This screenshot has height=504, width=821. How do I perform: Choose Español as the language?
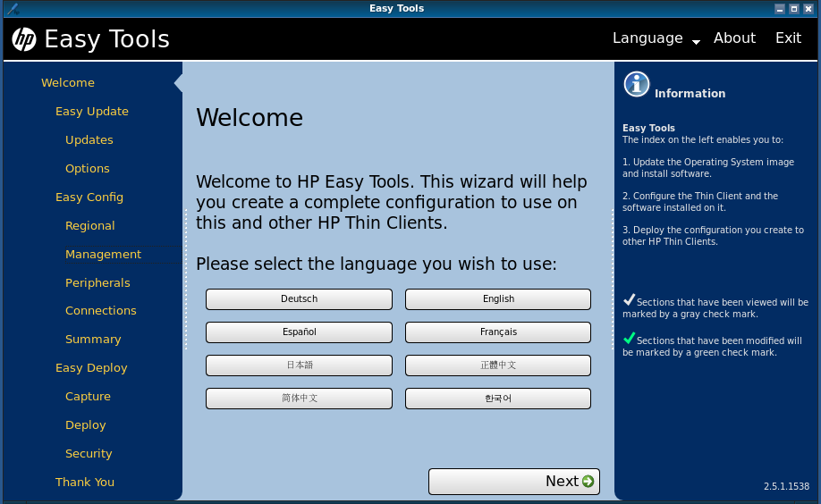(x=299, y=332)
